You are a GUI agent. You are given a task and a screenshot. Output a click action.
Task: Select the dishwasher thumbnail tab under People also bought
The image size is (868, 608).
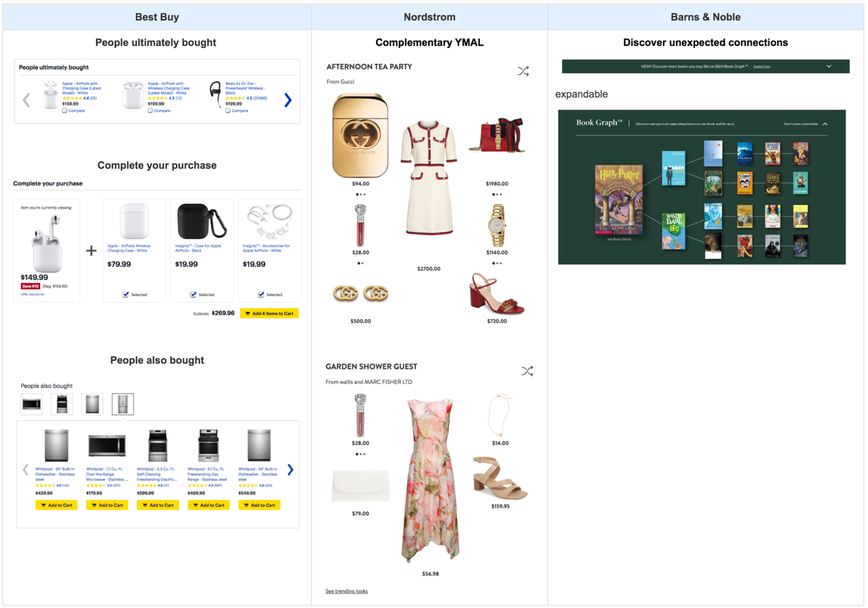point(92,404)
